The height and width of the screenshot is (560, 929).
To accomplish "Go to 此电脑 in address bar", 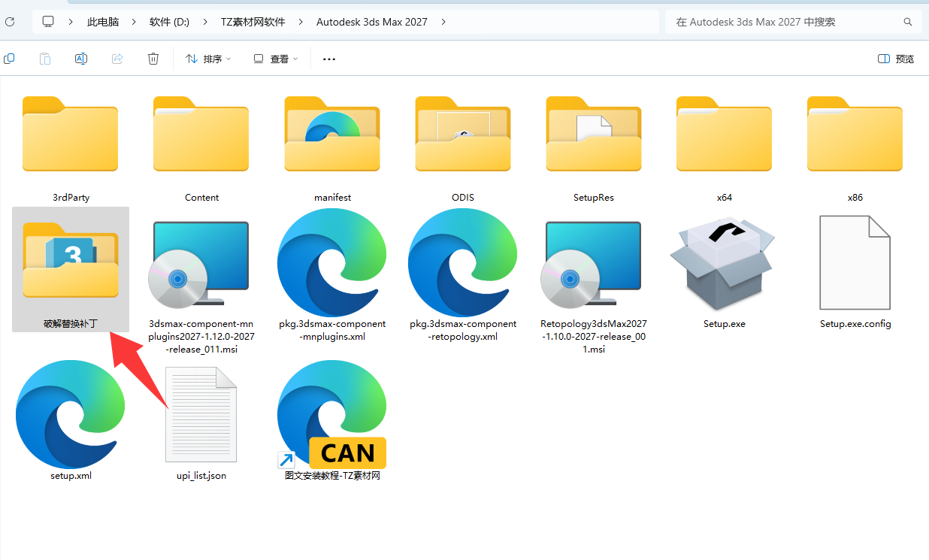I will [103, 23].
